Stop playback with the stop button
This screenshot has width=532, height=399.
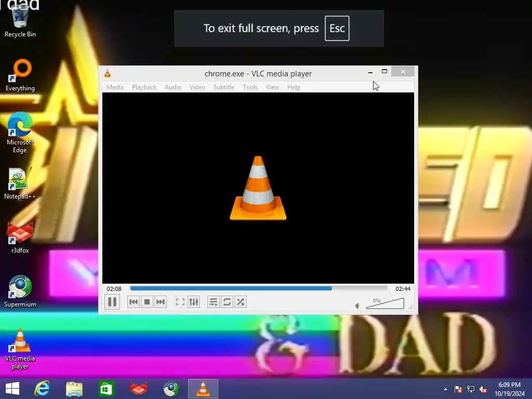point(147,302)
